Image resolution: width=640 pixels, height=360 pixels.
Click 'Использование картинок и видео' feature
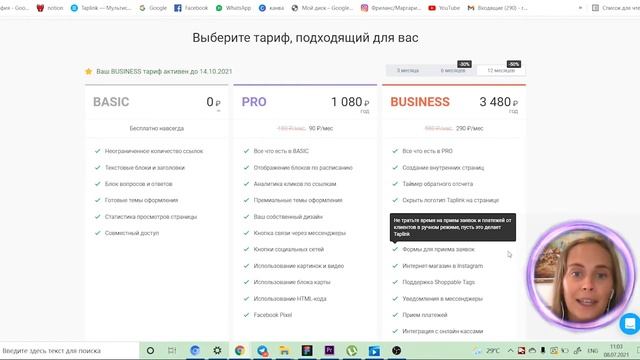[x=298, y=266]
